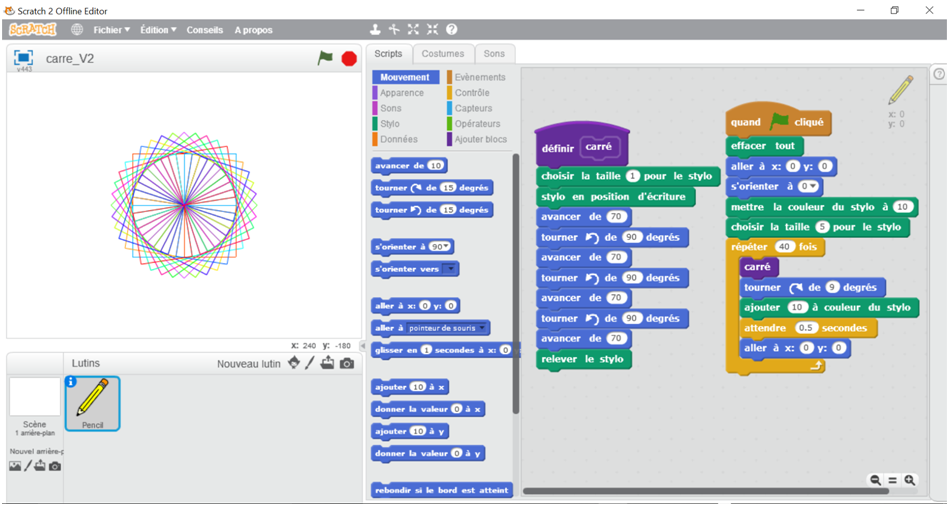Image resolution: width=949 pixels, height=506 pixels.
Task: Open the Contrôle block category
Action: coord(471,93)
